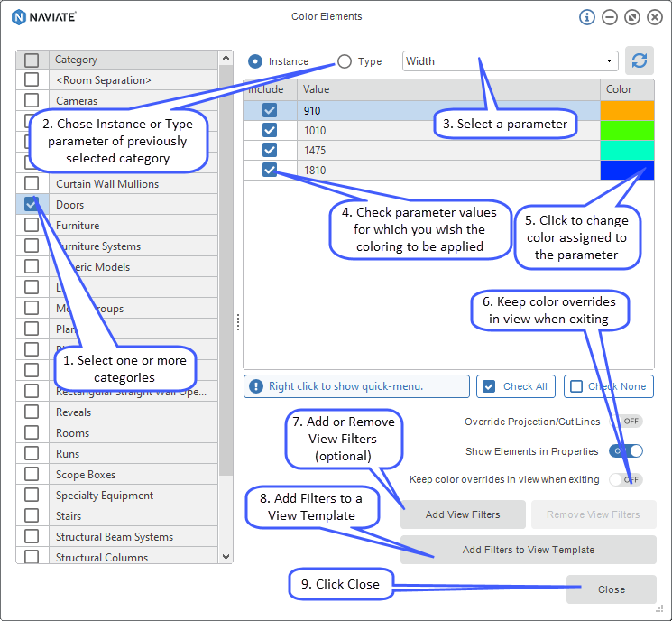Check Curtain Wall Mullions checkbox

click(32, 183)
